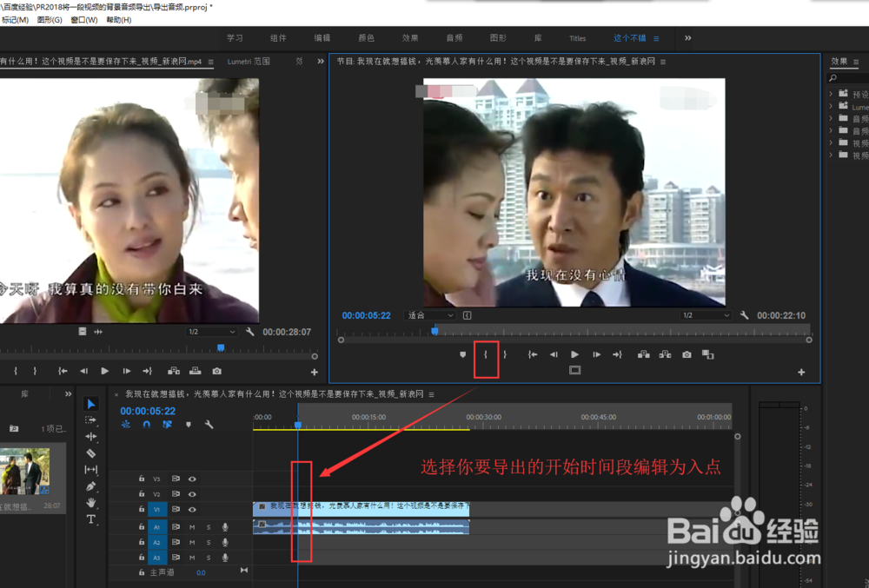This screenshot has height=588, width=869.
Task: Hide track V2 with eye icon
Action: [192, 494]
